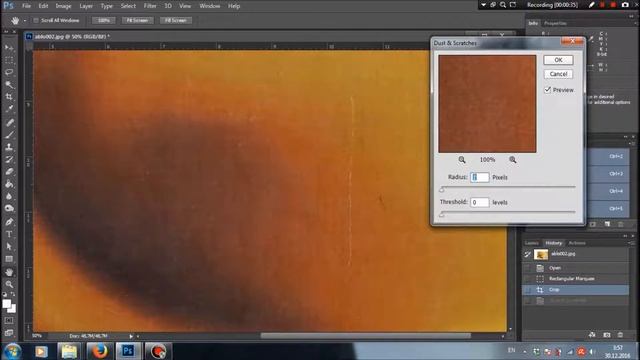Select the Clone Stamp tool
640x360 pixels.
click(9, 147)
